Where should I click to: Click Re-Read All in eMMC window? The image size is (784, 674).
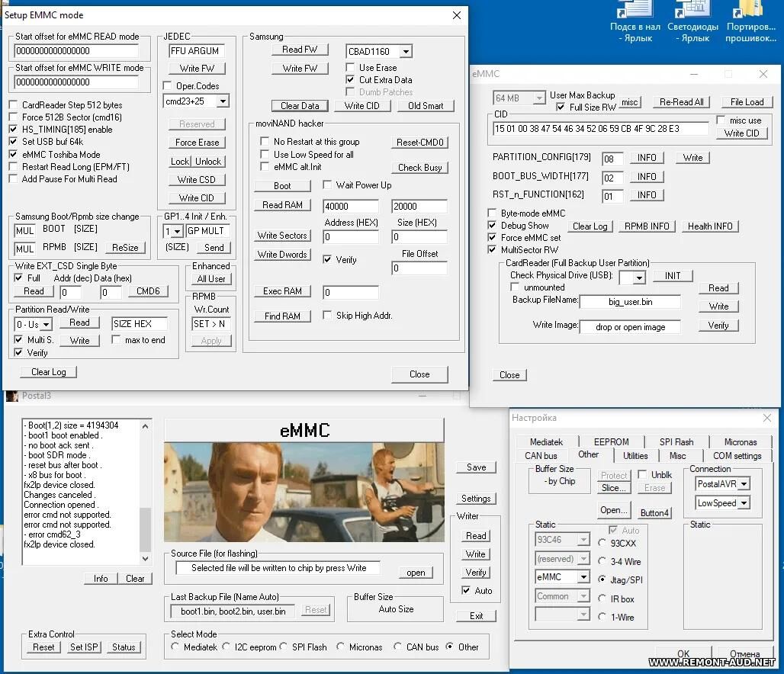pos(681,102)
